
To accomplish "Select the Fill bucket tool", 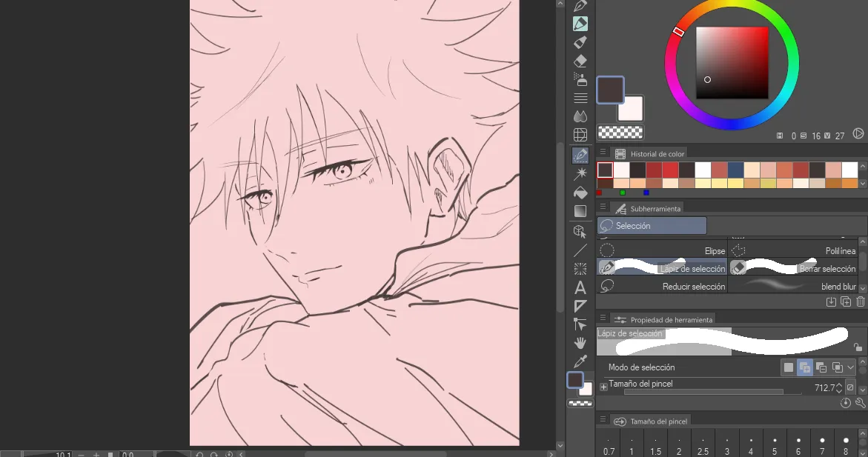I will [580, 193].
